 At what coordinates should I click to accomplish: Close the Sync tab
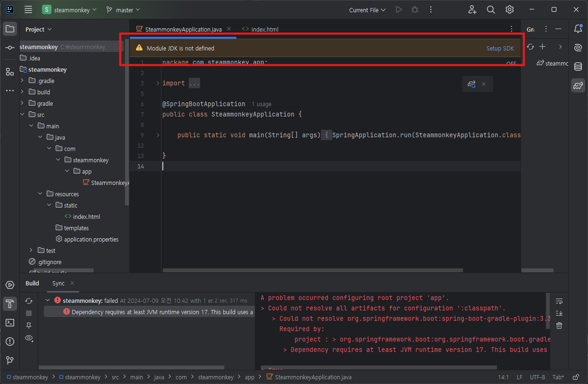tap(72, 283)
